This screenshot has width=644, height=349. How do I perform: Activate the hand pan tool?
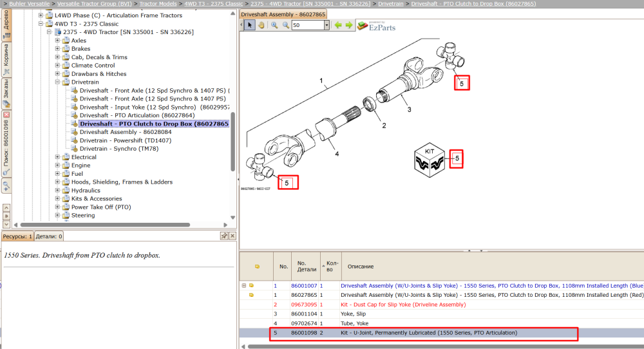261,25
